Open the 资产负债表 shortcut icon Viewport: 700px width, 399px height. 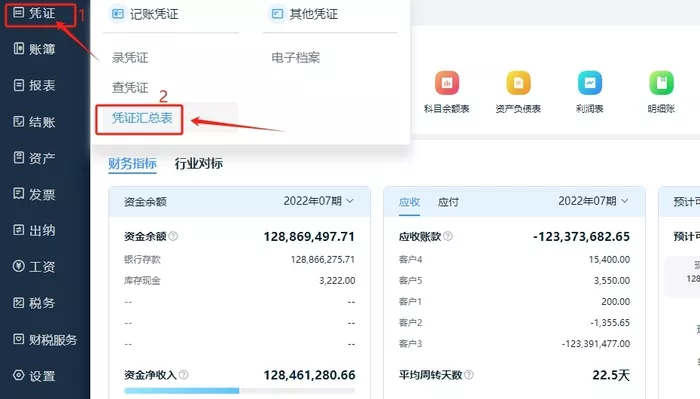click(x=518, y=83)
